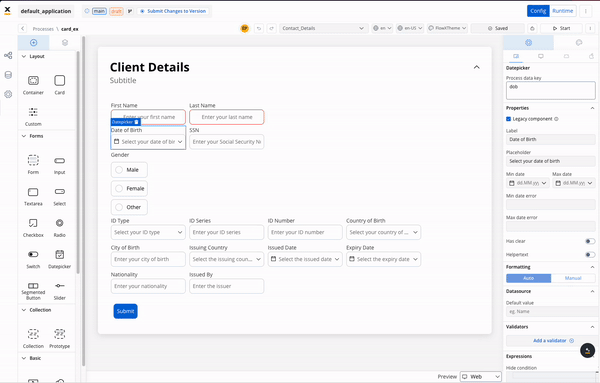This screenshot has width=600, height=383.
Task: Collapse the Client Details card chevron
Action: point(476,67)
